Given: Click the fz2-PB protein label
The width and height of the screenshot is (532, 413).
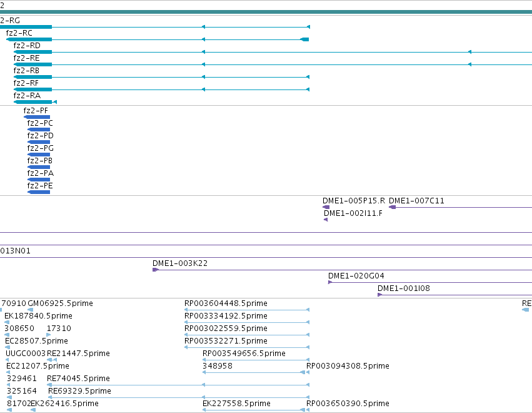Looking at the screenshot, I should point(39,161).
